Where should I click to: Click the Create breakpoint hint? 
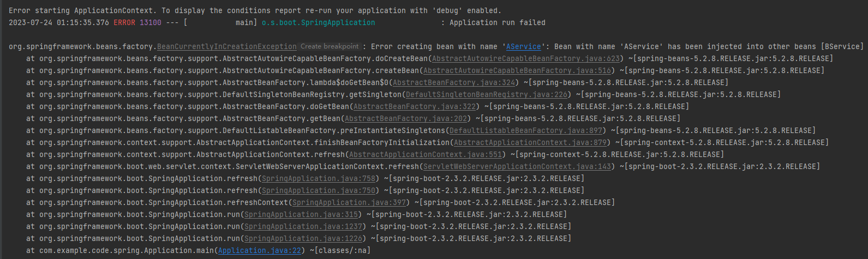point(330,47)
